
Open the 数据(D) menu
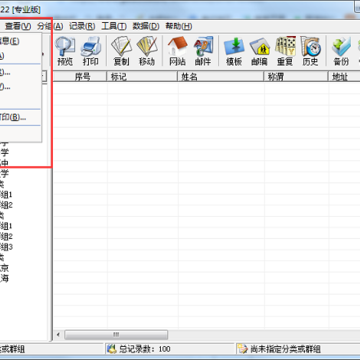coord(146,26)
